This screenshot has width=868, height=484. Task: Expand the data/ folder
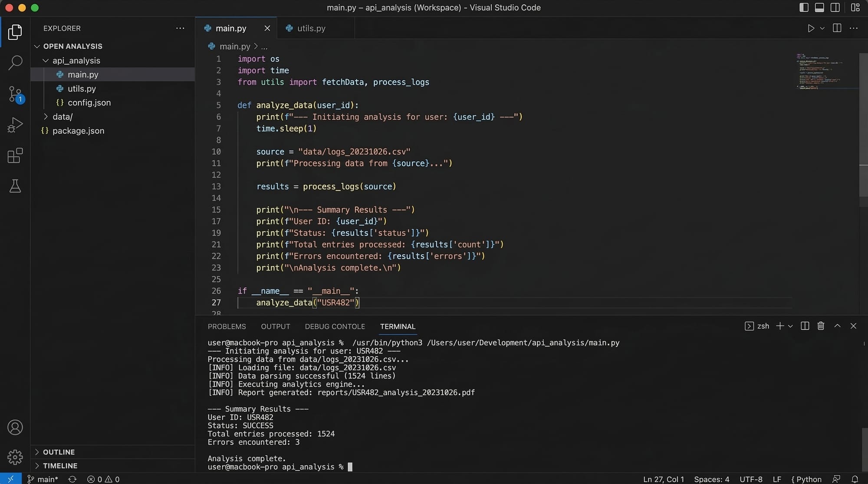[62, 117]
